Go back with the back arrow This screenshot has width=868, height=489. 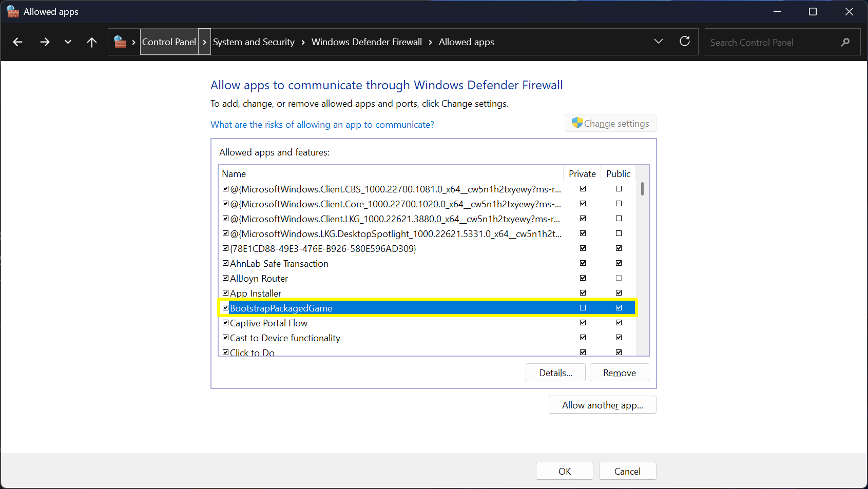(18, 42)
